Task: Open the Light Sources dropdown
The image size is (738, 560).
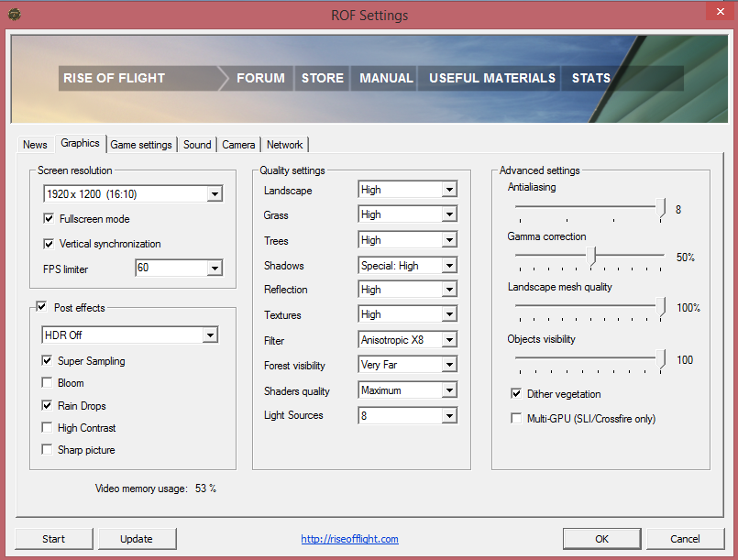Action: coord(408,415)
